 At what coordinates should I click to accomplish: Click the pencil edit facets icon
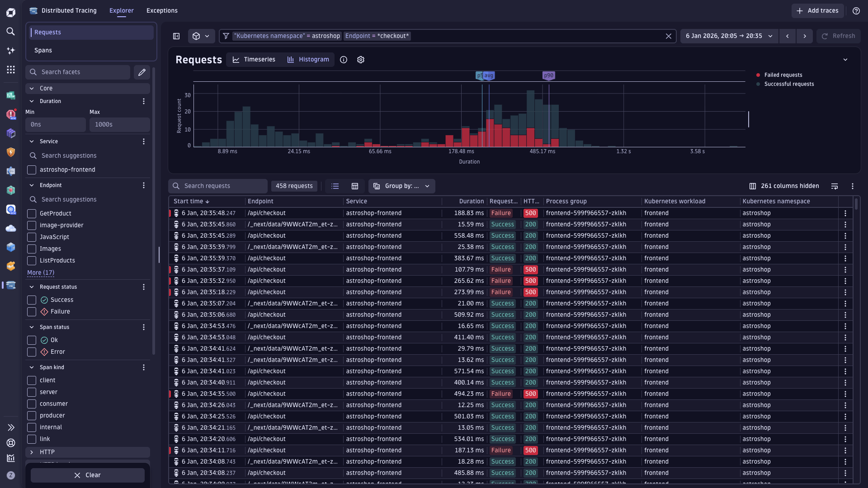(x=142, y=72)
